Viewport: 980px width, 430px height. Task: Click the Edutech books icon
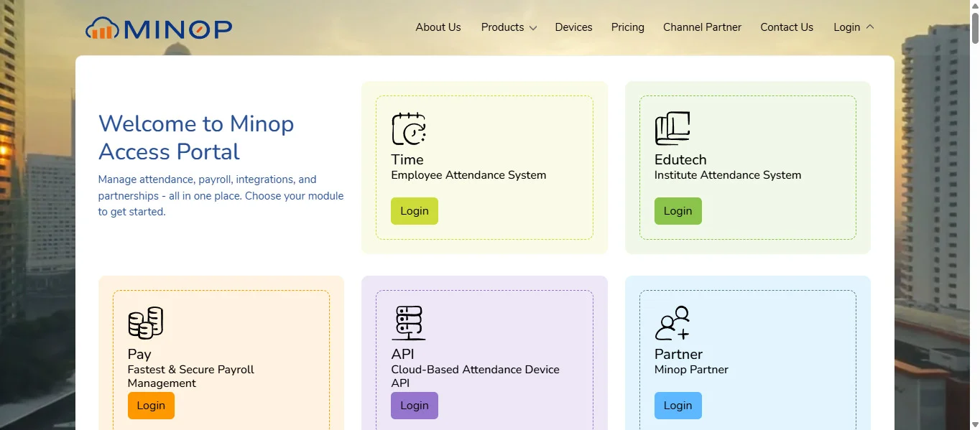click(672, 129)
